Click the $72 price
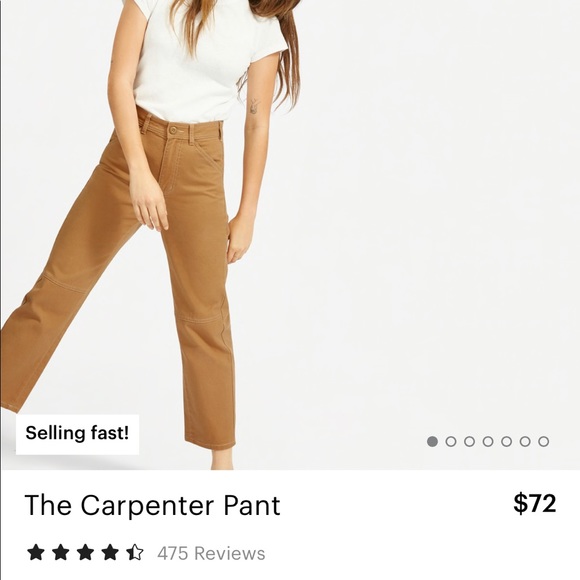580x580 pixels. point(535,503)
